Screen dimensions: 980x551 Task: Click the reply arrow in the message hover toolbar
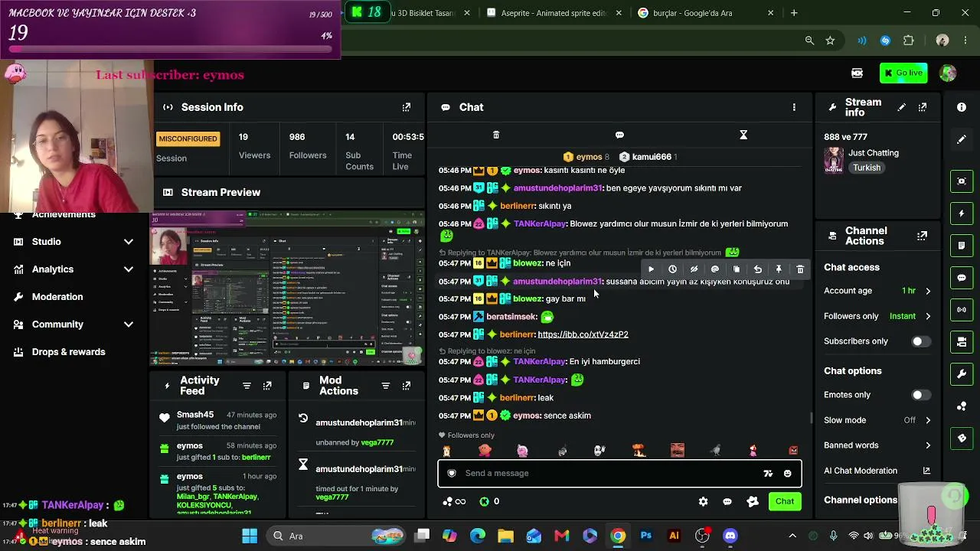pyautogui.click(x=758, y=269)
